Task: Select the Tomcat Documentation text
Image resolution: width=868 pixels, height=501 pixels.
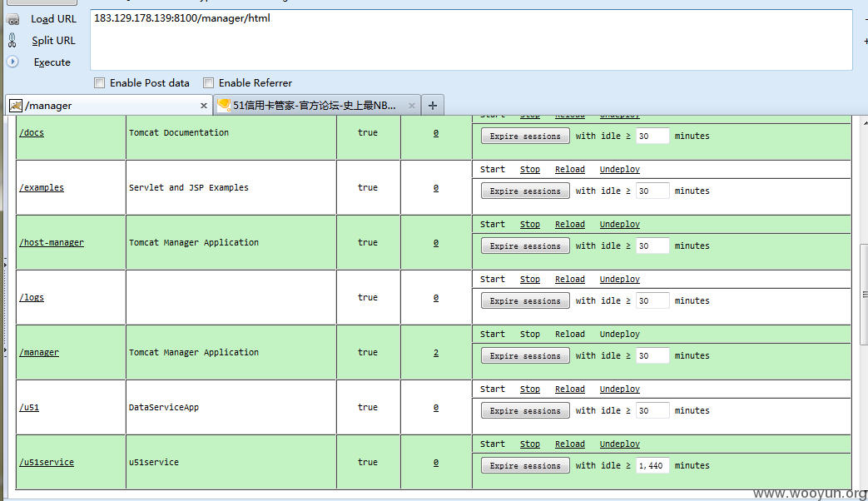Action: (179, 133)
